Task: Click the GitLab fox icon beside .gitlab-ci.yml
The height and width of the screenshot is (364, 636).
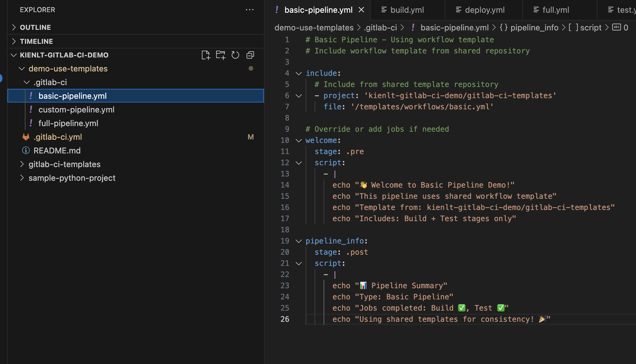Action: [25, 137]
